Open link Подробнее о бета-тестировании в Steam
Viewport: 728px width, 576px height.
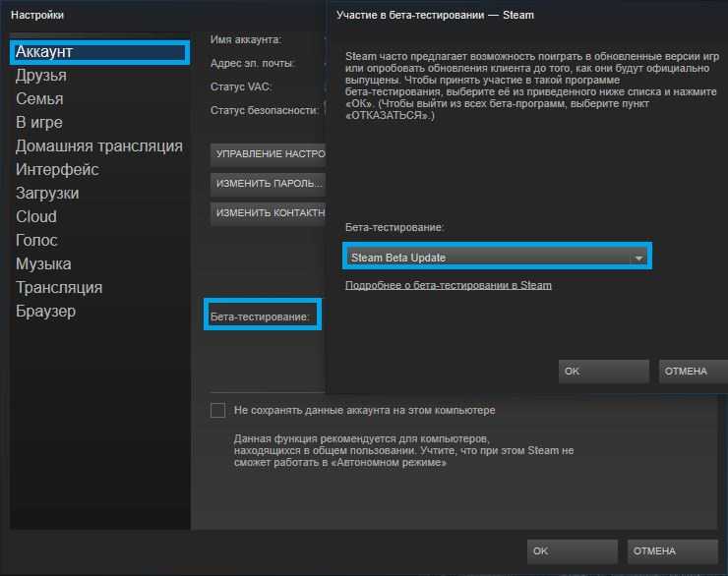[x=449, y=285]
